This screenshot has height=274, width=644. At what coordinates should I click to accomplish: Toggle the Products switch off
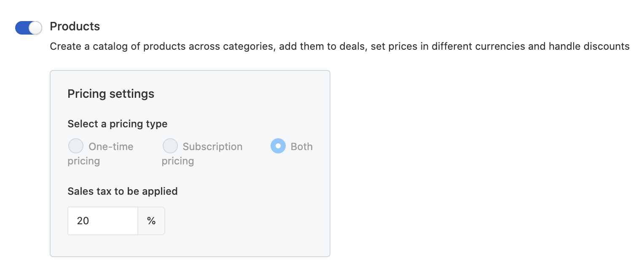(28, 28)
